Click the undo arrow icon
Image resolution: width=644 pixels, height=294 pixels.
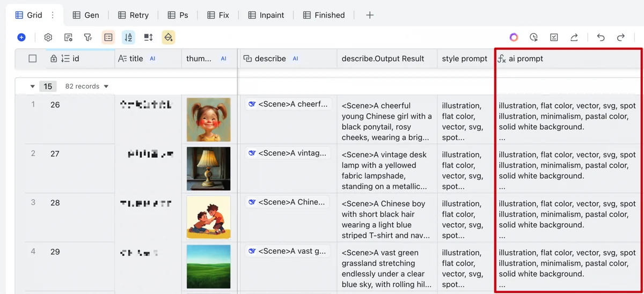(601, 37)
